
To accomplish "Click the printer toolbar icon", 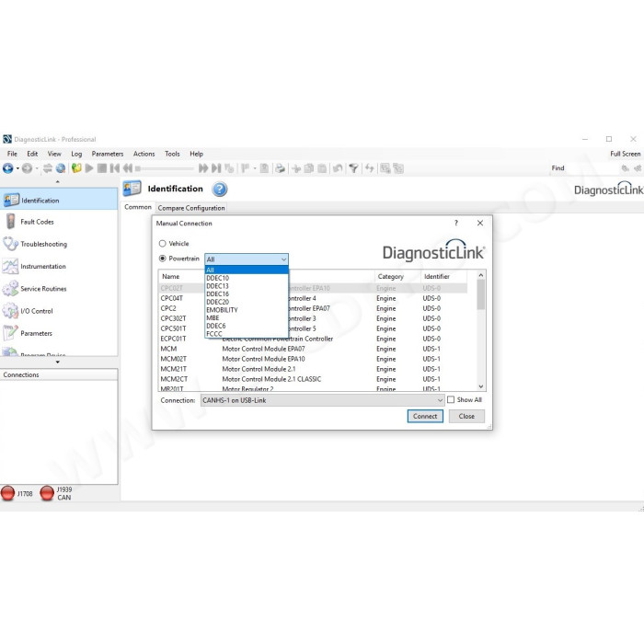I will tap(280, 168).
